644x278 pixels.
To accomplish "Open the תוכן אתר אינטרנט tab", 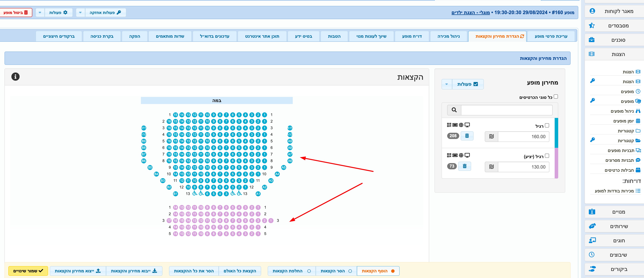I will pyautogui.click(x=262, y=36).
